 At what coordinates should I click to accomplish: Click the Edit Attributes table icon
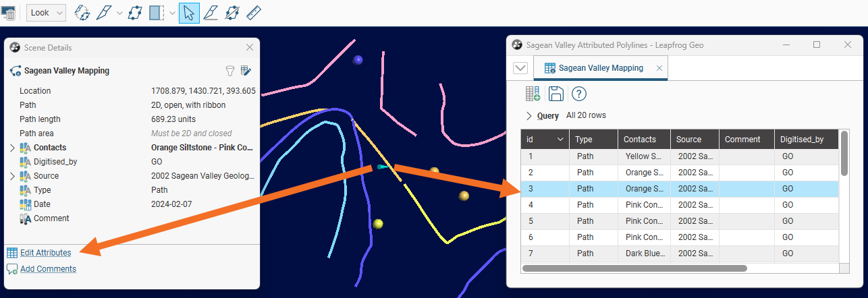pyautogui.click(x=12, y=253)
